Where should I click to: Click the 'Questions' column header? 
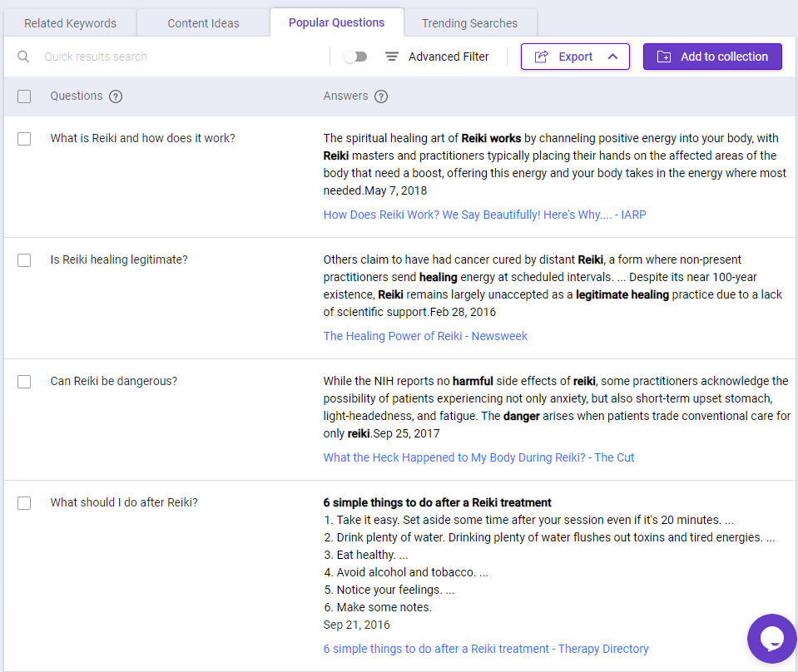point(76,96)
